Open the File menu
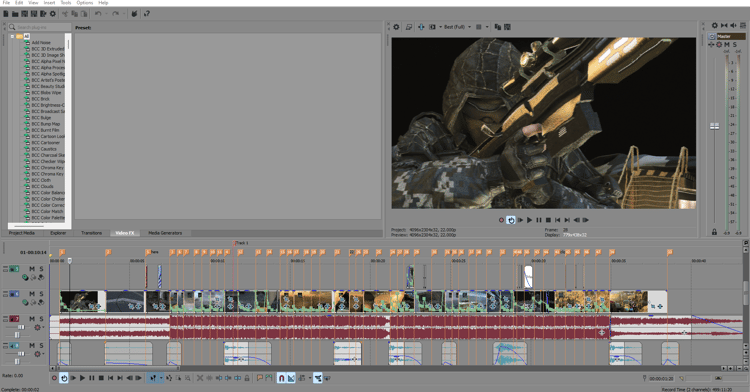This screenshot has height=392, width=750. click(x=6, y=2)
